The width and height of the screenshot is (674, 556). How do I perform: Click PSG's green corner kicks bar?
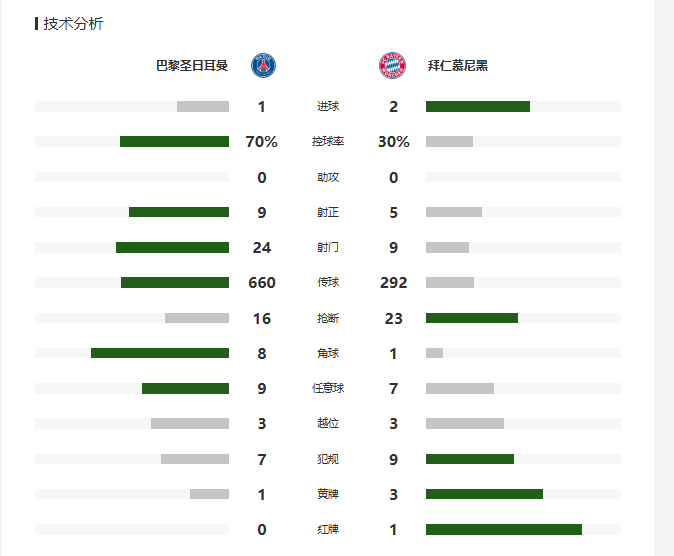click(x=160, y=353)
